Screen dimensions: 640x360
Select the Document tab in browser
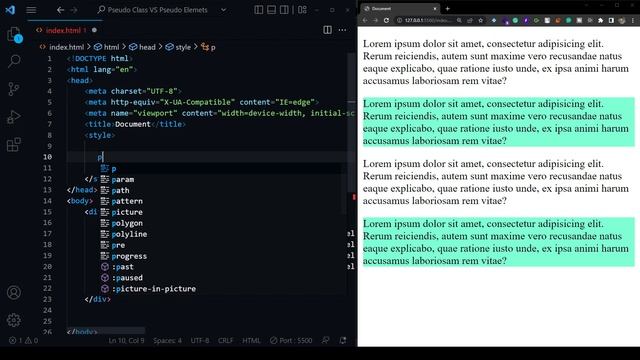[x=400, y=8]
